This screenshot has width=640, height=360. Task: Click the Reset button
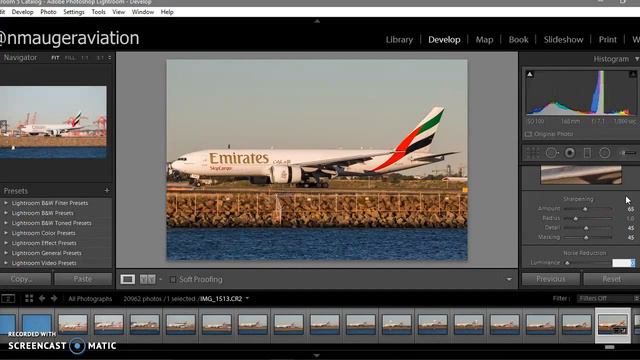coord(611,279)
